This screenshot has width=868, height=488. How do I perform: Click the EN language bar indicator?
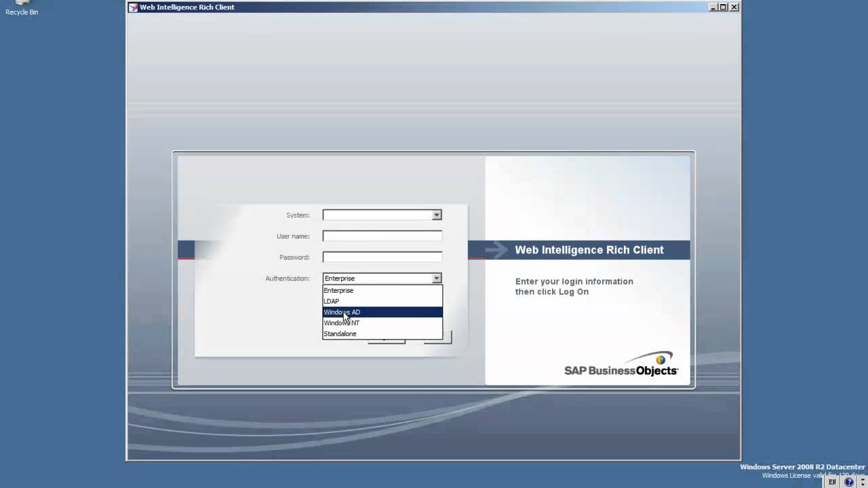point(833,482)
